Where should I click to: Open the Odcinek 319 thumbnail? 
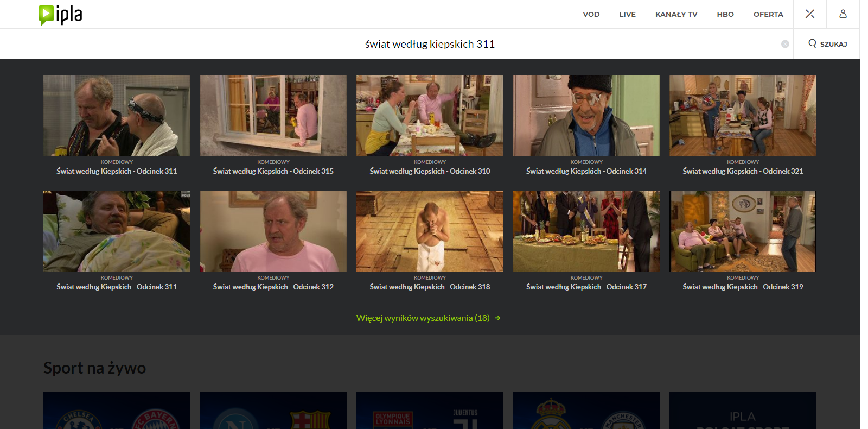click(743, 231)
